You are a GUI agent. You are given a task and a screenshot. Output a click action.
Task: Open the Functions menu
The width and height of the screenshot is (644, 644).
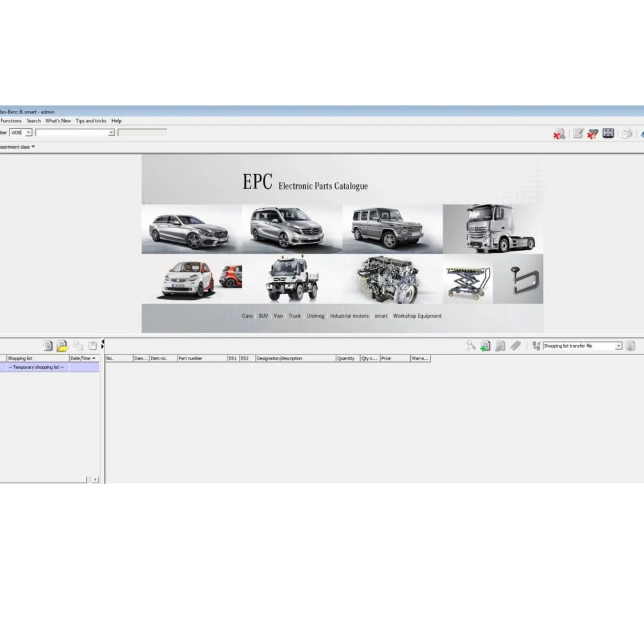pyautogui.click(x=11, y=120)
